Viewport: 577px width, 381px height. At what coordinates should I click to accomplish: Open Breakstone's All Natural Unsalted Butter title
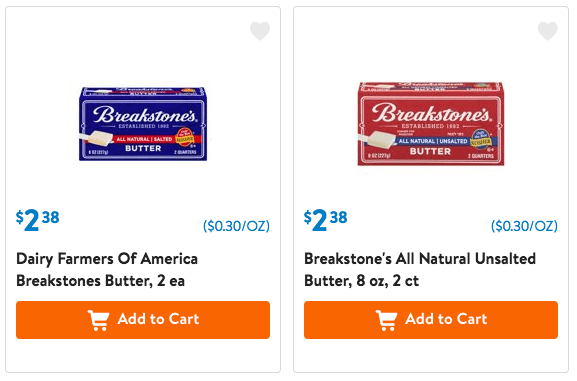click(420, 270)
